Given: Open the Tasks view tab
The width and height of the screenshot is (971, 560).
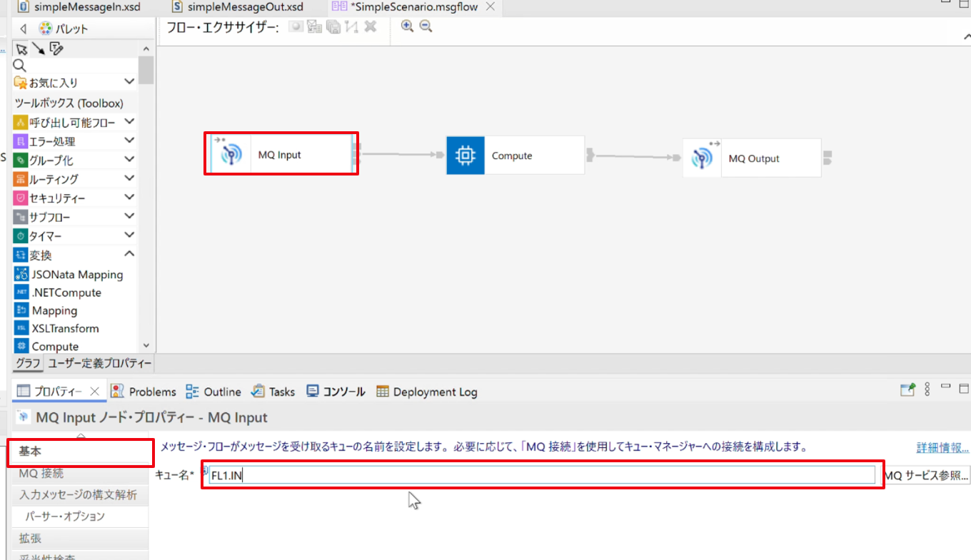Looking at the screenshot, I should pos(273,392).
